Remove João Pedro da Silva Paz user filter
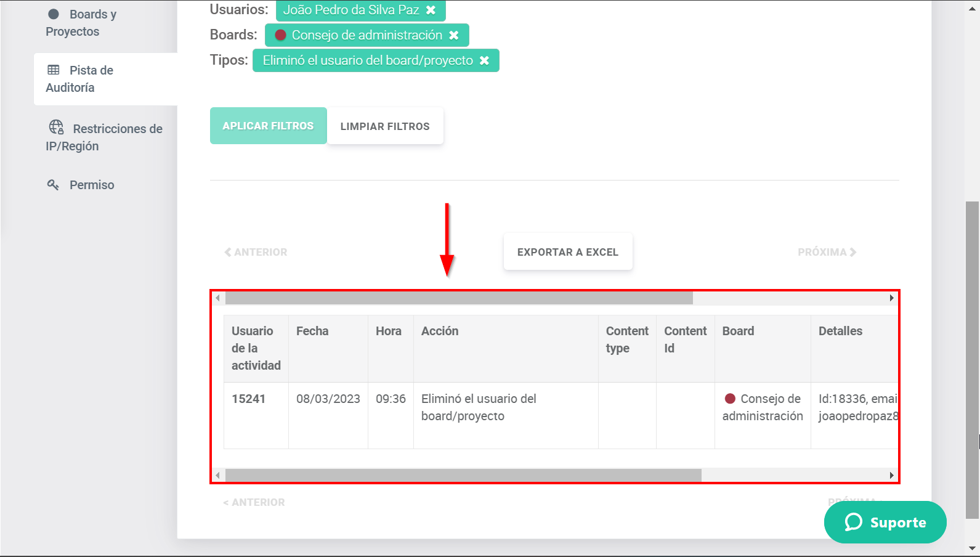Screen dimensions: 980x557 coord(431,10)
